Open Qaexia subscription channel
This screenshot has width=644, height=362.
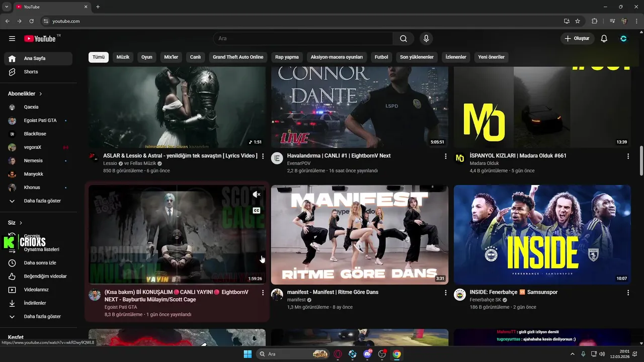pyautogui.click(x=38, y=107)
